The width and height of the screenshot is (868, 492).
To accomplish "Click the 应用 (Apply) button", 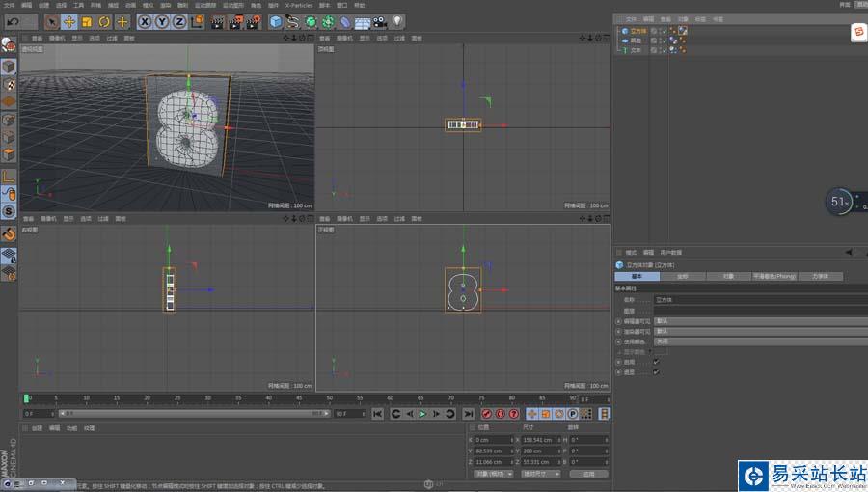I will (588, 474).
